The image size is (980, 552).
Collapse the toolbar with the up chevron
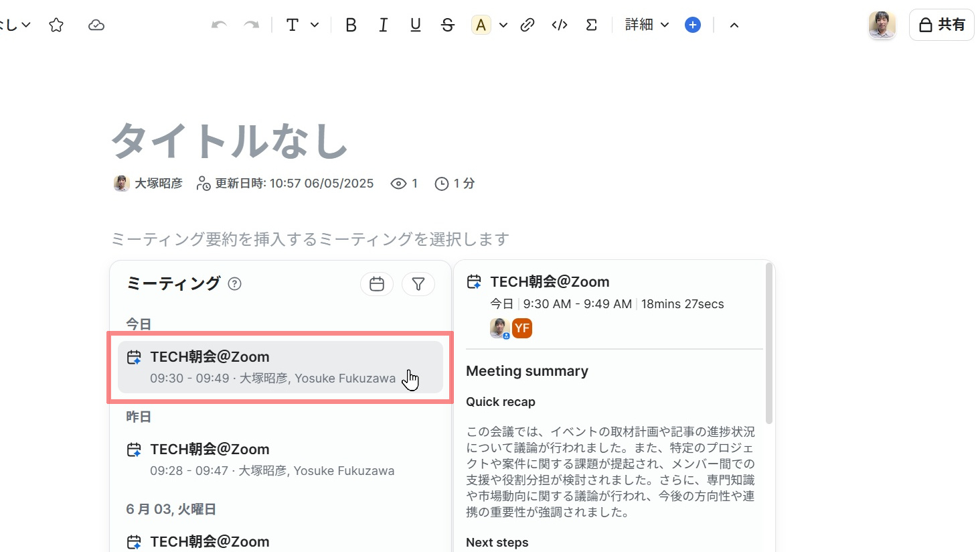(734, 25)
